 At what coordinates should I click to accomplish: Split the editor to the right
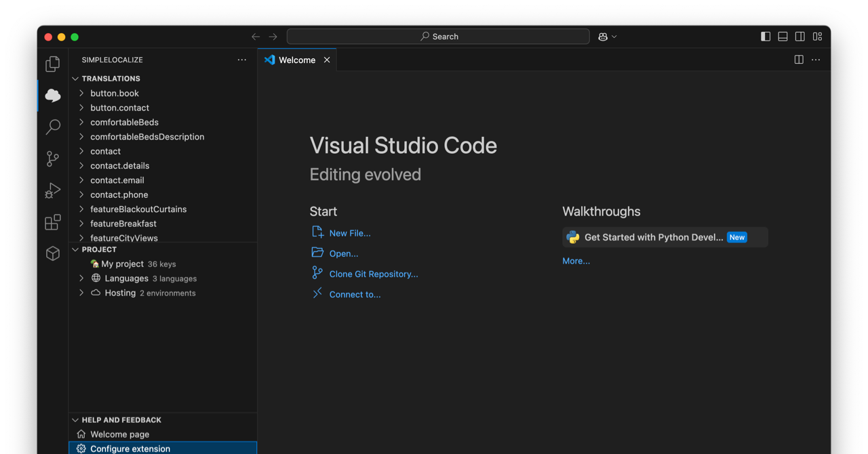click(799, 60)
